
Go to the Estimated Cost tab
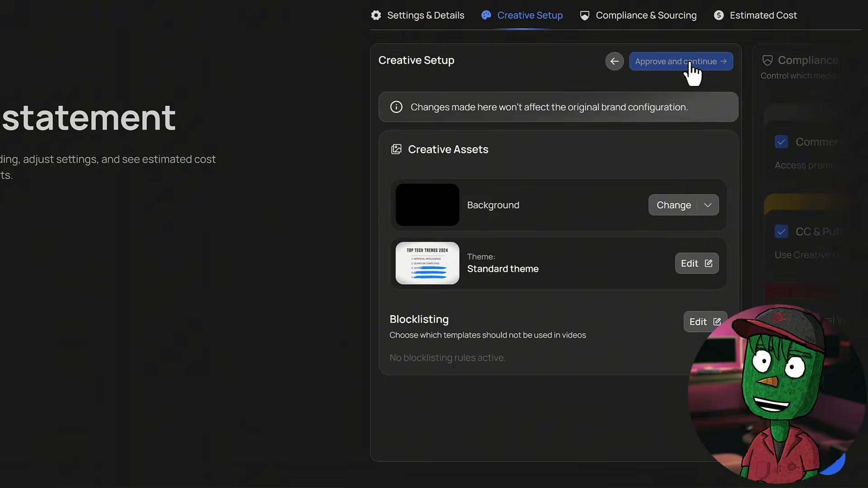(x=755, y=15)
